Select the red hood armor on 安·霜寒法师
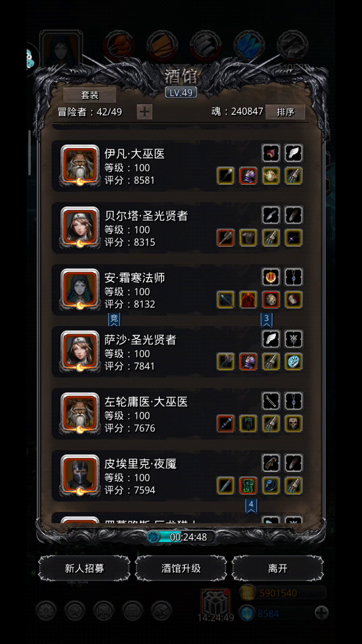This screenshot has width=362, height=644. pos(248,299)
